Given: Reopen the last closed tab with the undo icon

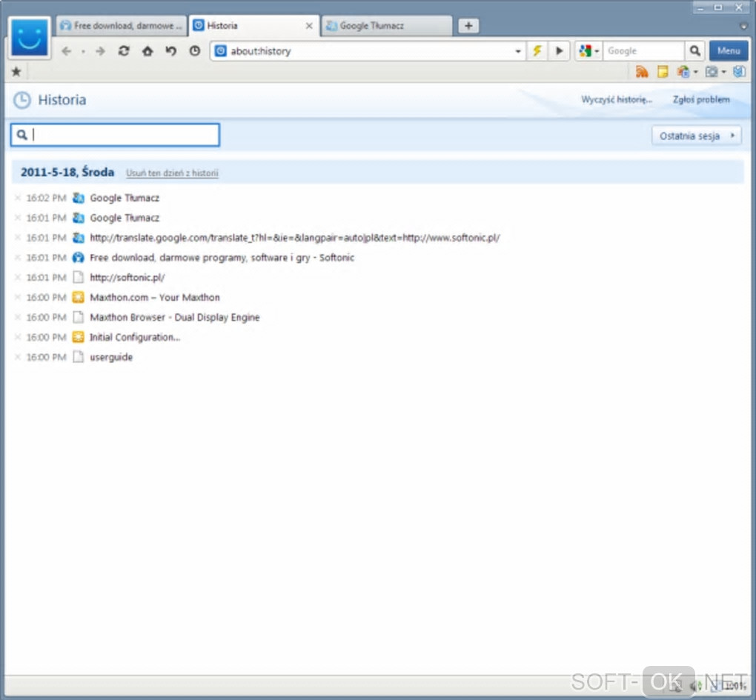Looking at the screenshot, I should point(171,51).
